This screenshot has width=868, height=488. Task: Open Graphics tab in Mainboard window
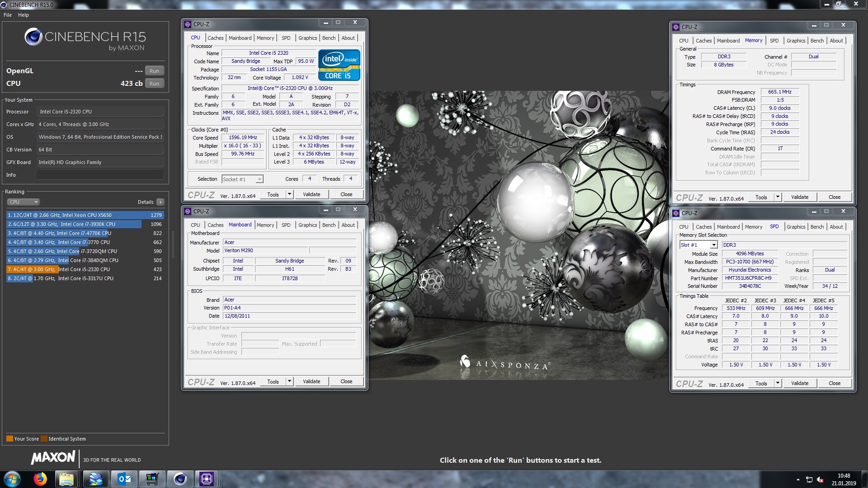click(x=308, y=225)
